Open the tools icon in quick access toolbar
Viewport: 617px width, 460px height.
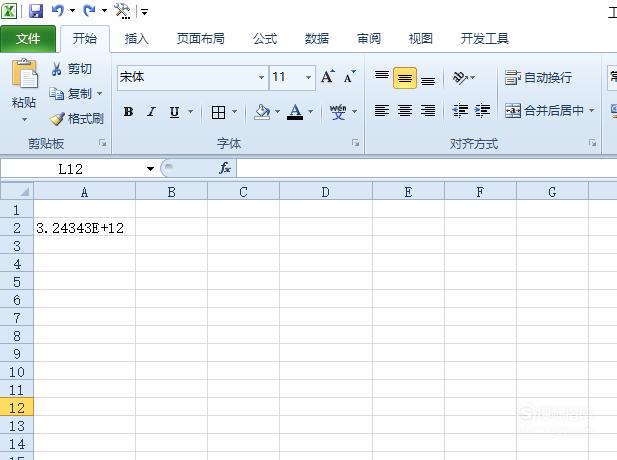pos(122,11)
